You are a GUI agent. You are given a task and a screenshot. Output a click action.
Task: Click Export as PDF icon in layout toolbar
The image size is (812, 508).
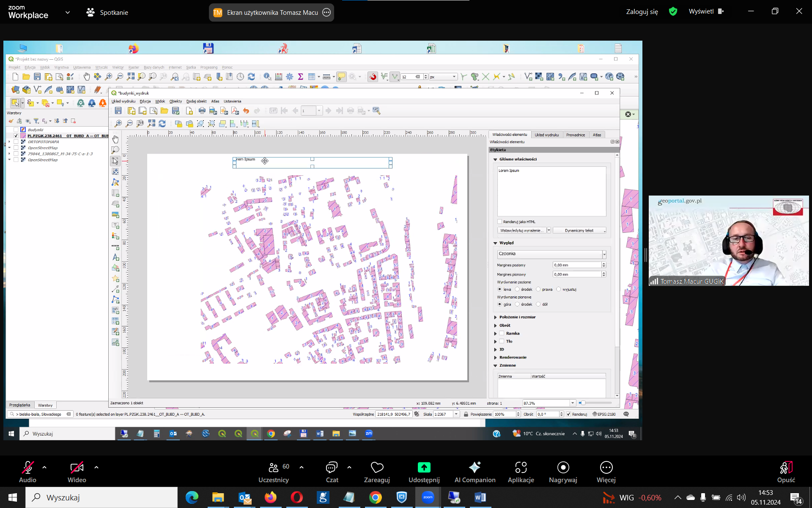(x=235, y=111)
